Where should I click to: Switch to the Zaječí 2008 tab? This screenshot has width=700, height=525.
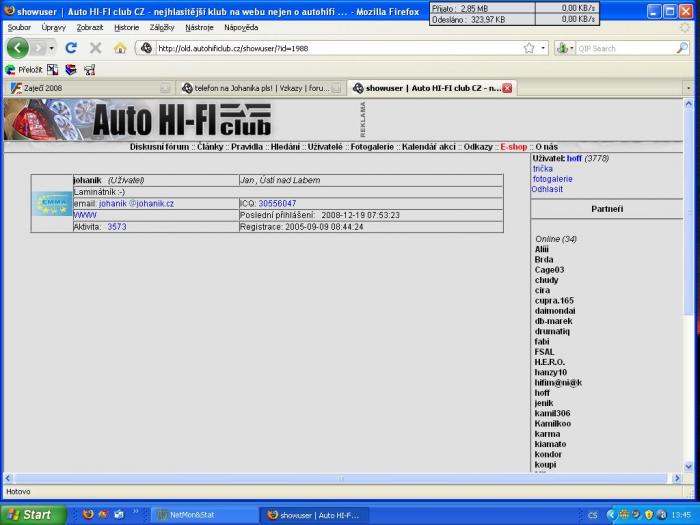[89, 88]
